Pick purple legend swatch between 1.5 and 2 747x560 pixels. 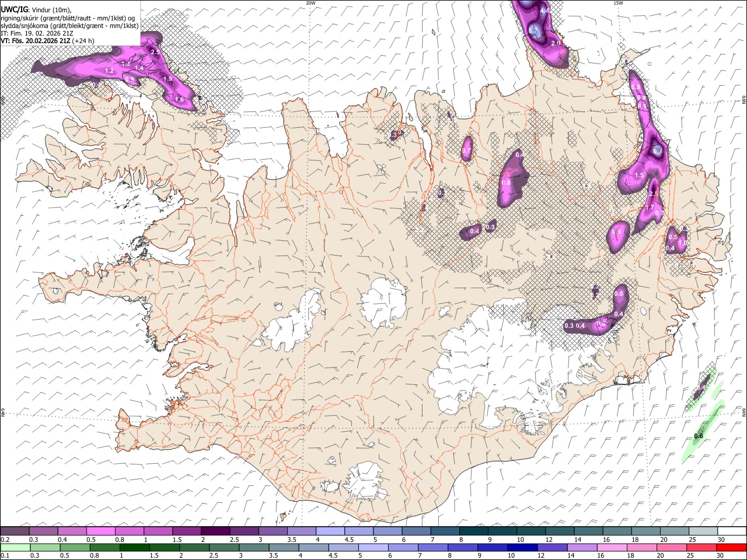pyautogui.click(x=186, y=531)
